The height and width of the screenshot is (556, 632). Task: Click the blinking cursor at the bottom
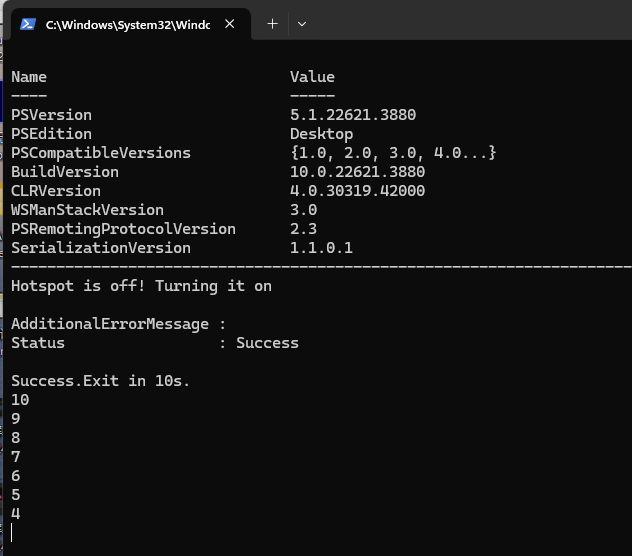12,533
